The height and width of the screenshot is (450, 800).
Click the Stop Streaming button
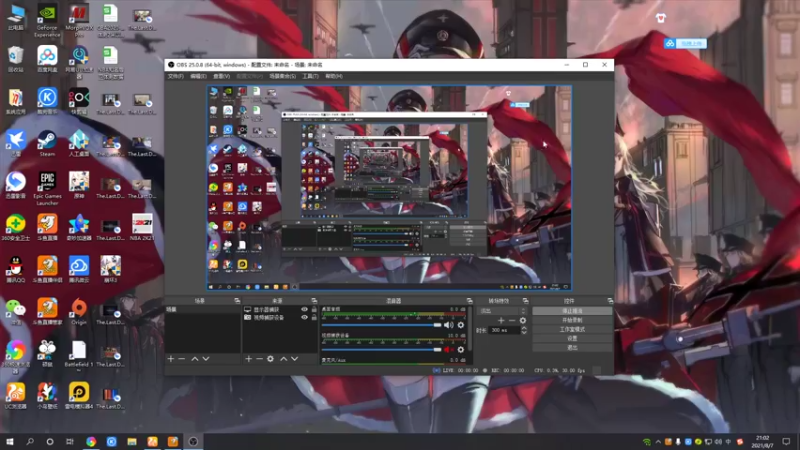(x=572, y=311)
